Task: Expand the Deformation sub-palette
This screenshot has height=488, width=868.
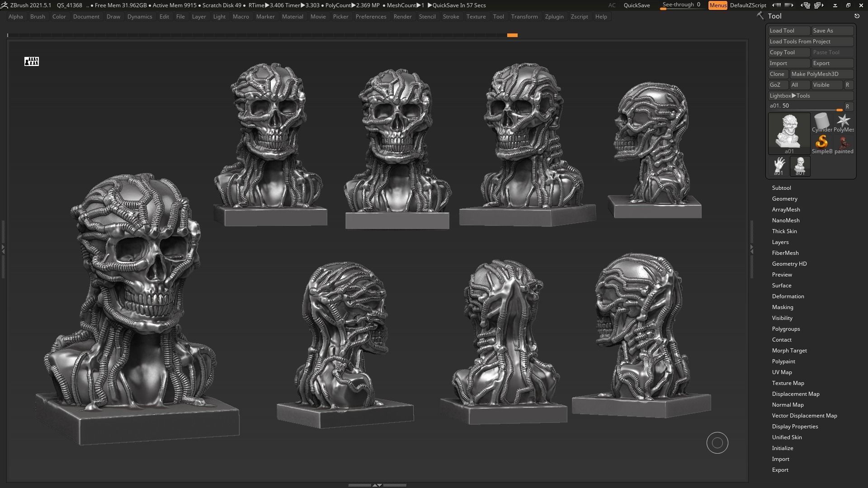Action: 788,296
